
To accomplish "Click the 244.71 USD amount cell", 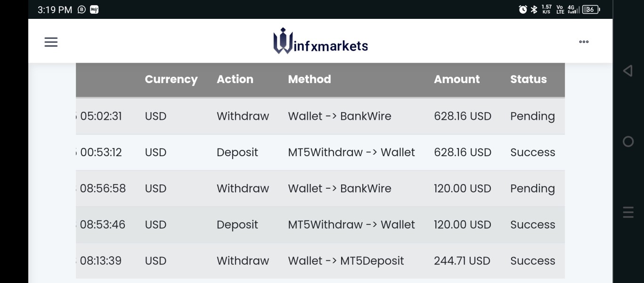I will [462, 261].
